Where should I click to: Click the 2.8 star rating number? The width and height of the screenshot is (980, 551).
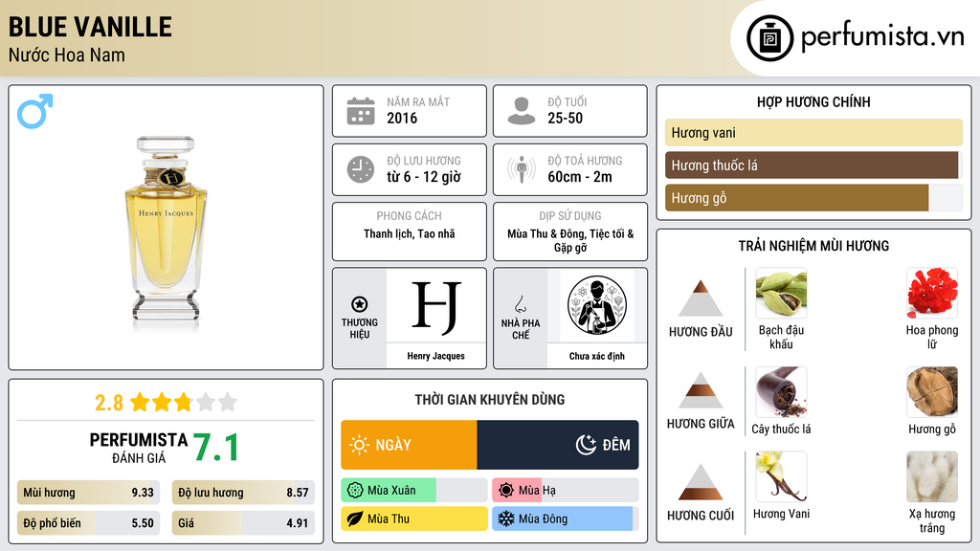click(109, 403)
